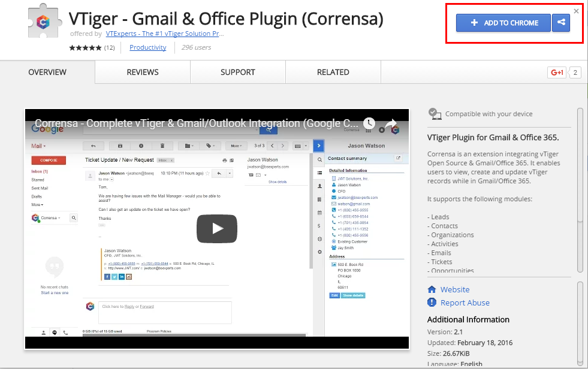The height and width of the screenshot is (369, 588).
Task: Click the description panel scrollbar
Action: [x=580, y=190]
